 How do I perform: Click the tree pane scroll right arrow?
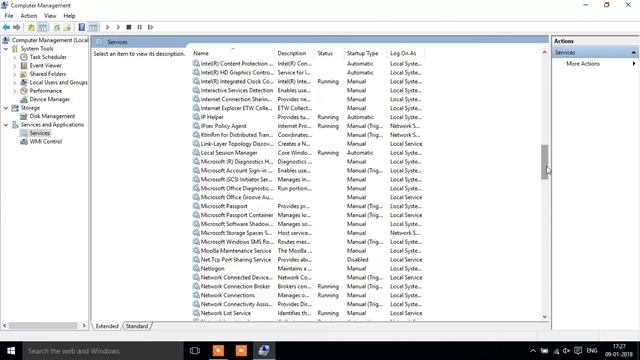click(84, 326)
